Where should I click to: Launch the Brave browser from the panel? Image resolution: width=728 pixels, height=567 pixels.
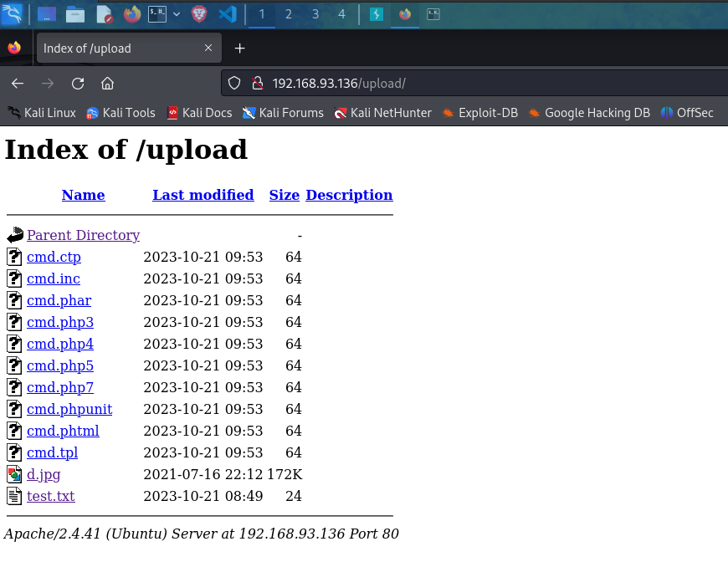pyautogui.click(x=198, y=14)
